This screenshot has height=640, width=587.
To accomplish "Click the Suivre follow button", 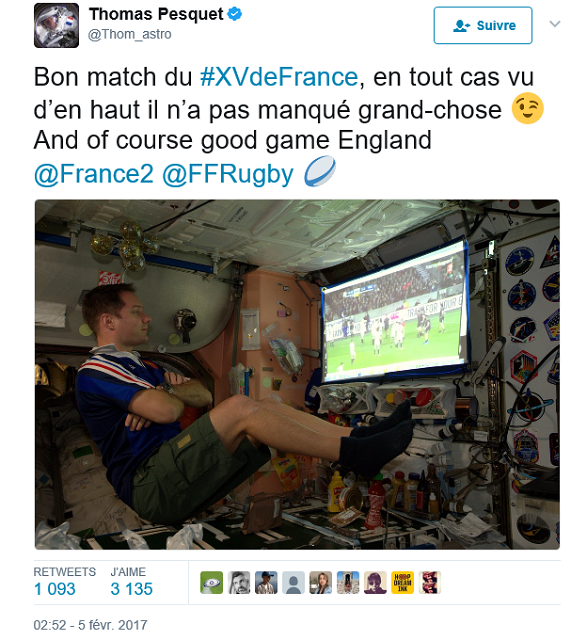I will point(483,25).
